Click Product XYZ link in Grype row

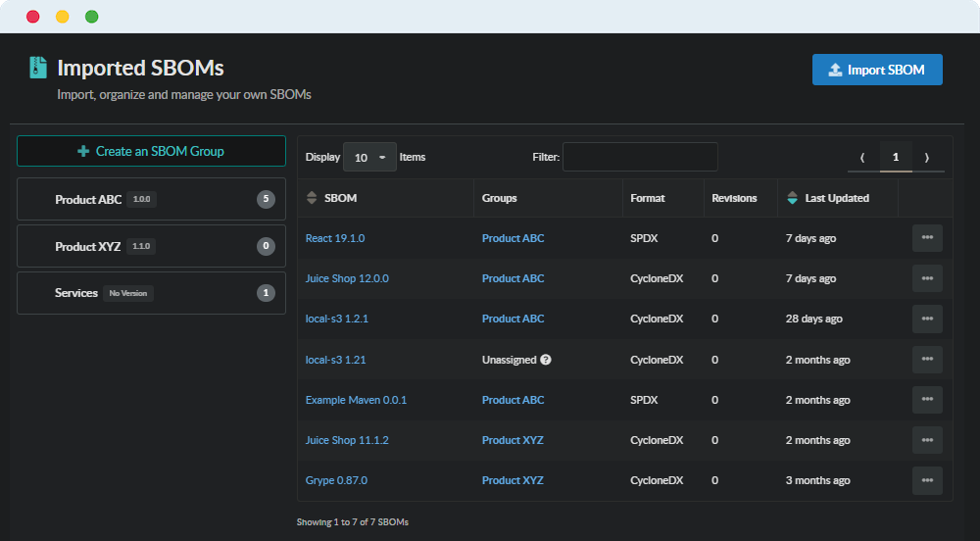513,480
